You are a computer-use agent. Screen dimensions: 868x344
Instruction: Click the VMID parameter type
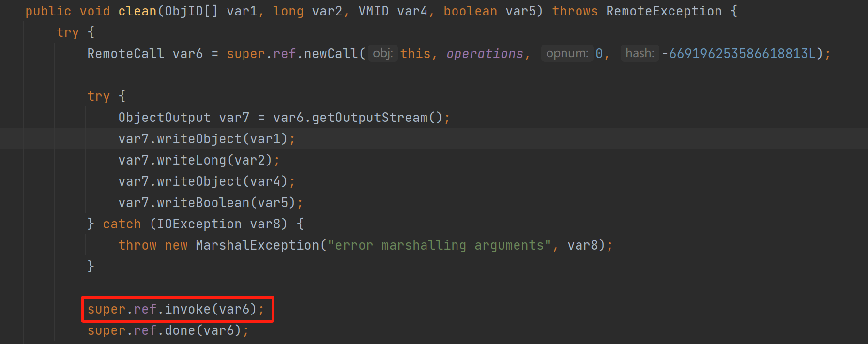(x=373, y=11)
